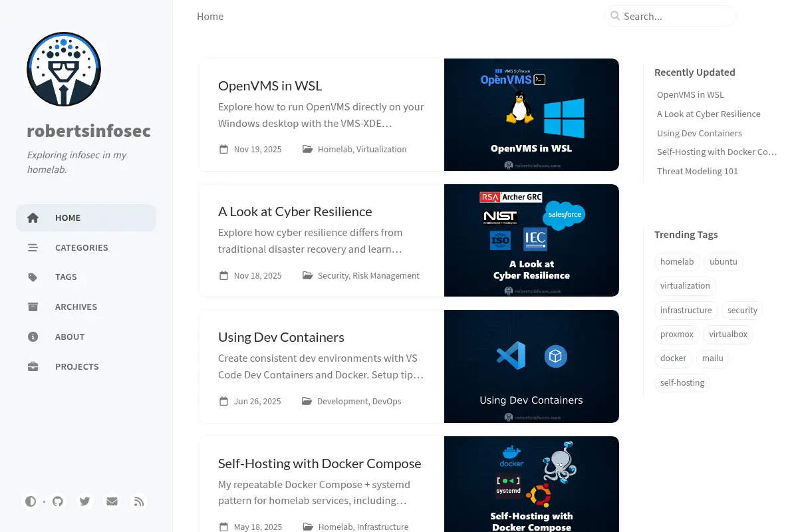The width and height of the screenshot is (798, 532).
Task: Open recently updated 'Self-Hosting with Docker Co…'
Action: pyautogui.click(x=717, y=152)
